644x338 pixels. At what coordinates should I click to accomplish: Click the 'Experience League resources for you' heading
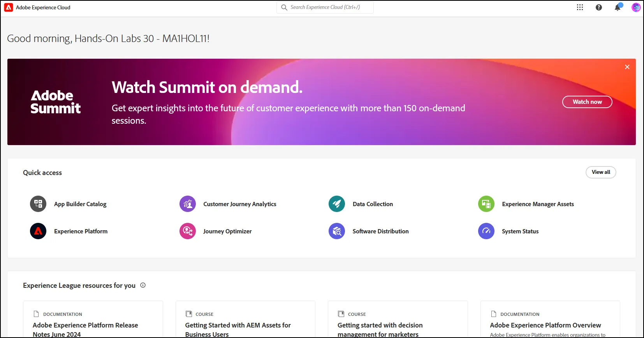tap(79, 285)
